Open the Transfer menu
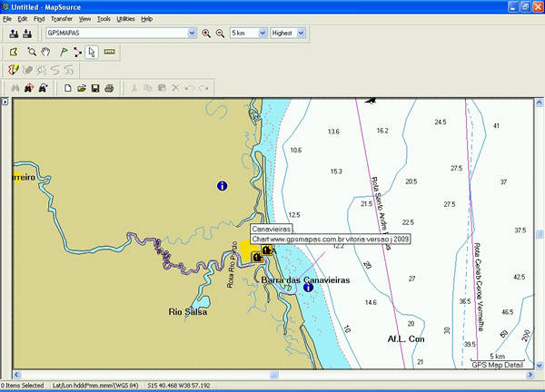 62,18
